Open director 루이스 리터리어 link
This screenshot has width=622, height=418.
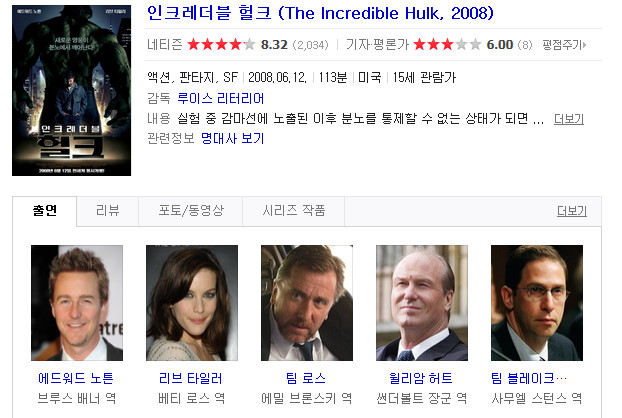pos(221,98)
